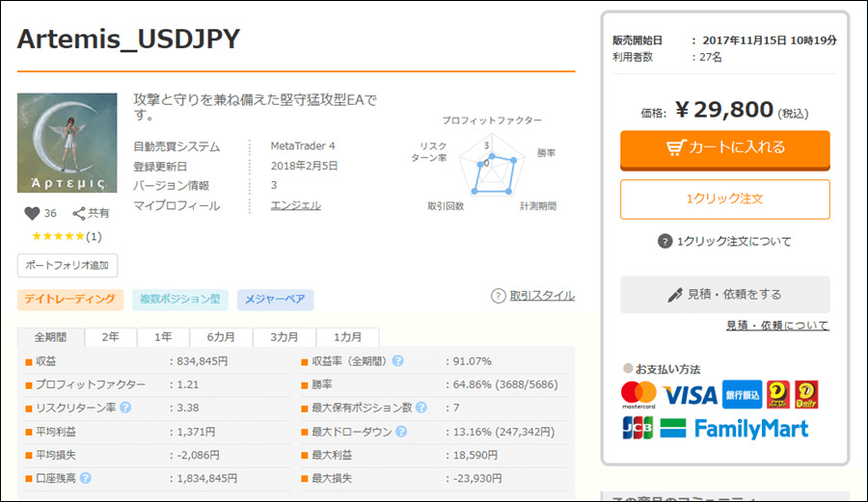Click the share icon next to 共有
Viewport: 868px width, 502px height.
[x=79, y=214]
